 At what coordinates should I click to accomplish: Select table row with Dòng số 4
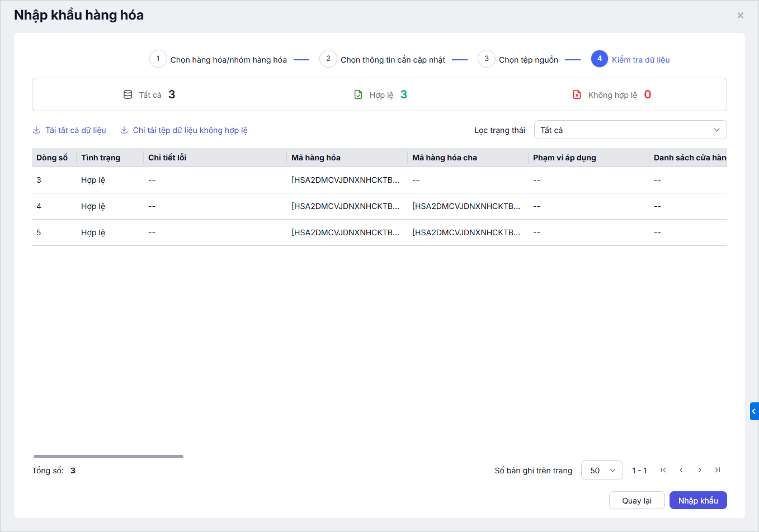[x=224, y=206]
